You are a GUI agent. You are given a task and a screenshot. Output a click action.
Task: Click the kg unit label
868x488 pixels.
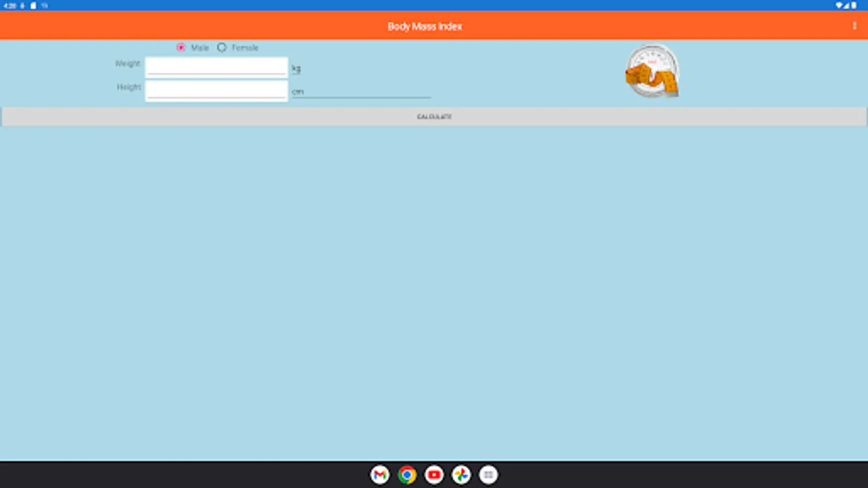click(296, 67)
